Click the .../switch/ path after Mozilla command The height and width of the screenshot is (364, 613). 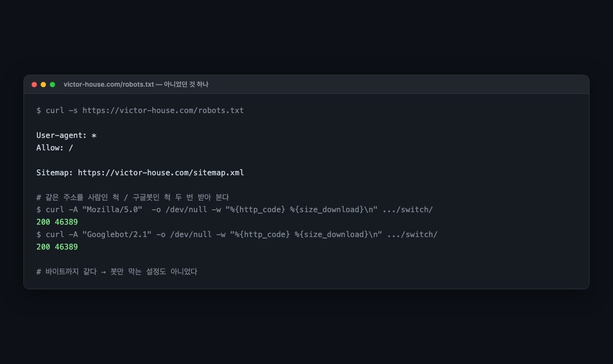[x=408, y=210]
